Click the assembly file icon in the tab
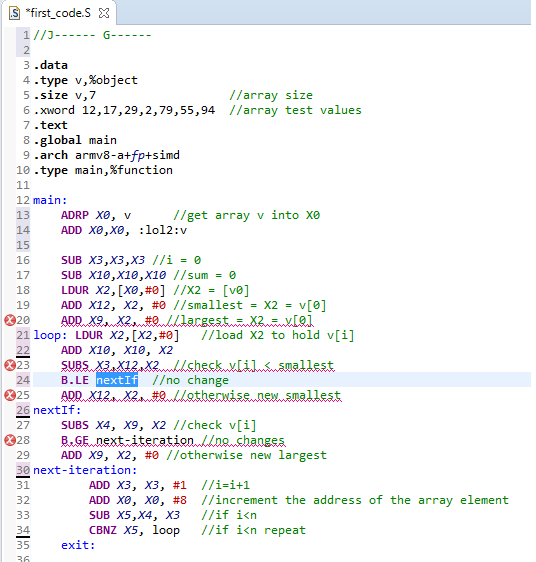This screenshot has width=536, height=562. (x=15, y=13)
